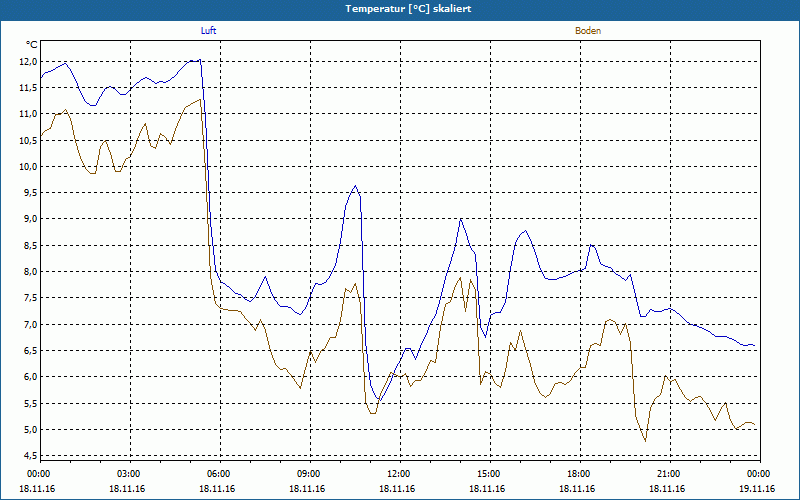
Task: Click the 18.11.16 date under 12:00
Action: click(x=397, y=489)
